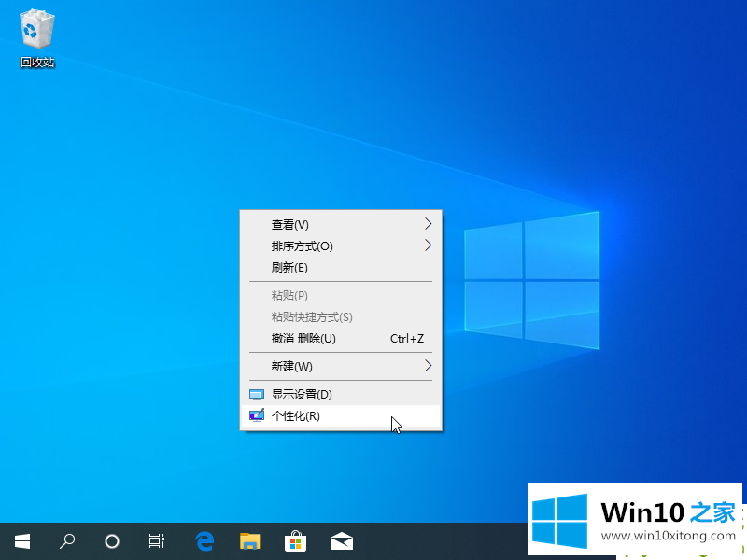Open the Windows Start menu
The width and height of the screenshot is (747, 560).
pos(21,540)
